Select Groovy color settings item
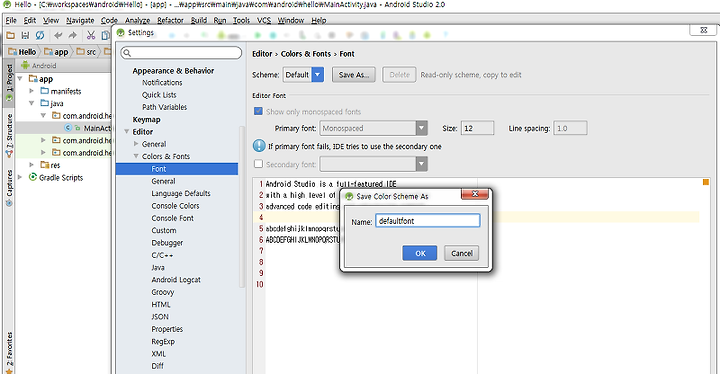Image resolution: width=720 pixels, height=374 pixels. [x=163, y=292]
